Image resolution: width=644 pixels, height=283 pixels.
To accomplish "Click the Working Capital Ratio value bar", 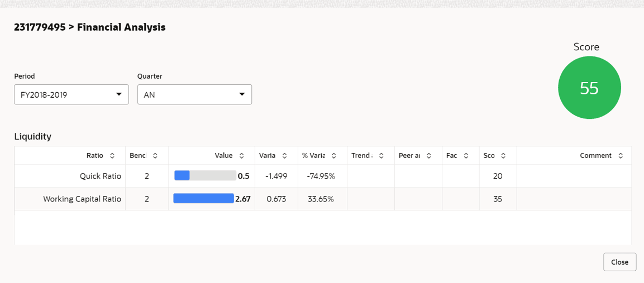I will [204, 199].
